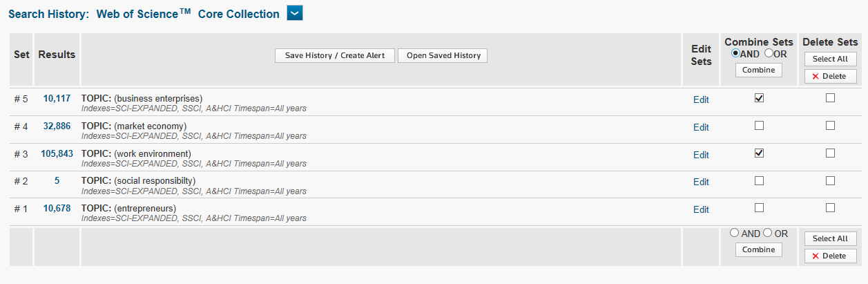Click the bottom Select All button
Image resolution: width=868 pixels, height=284 pixels.
click(830, 238)
